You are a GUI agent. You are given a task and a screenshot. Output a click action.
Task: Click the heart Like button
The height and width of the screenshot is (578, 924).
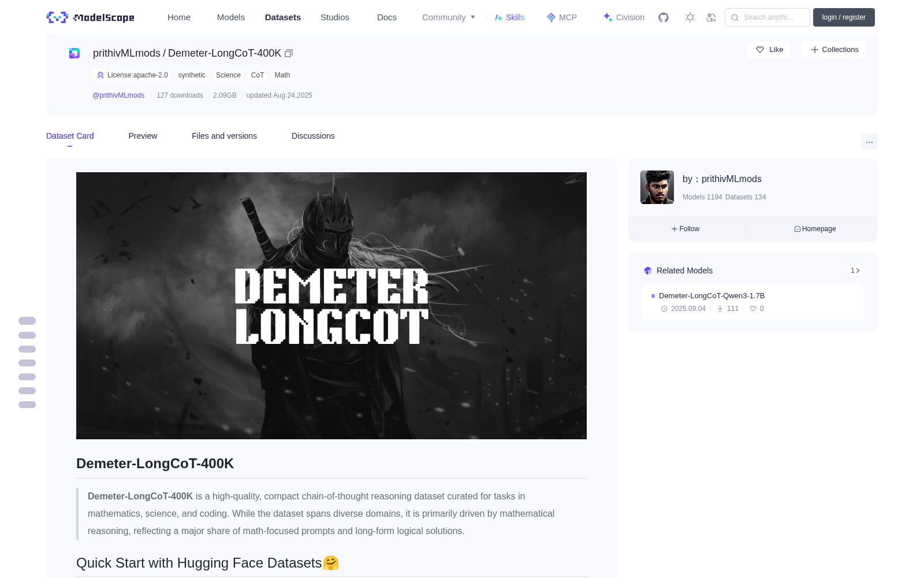coord(769,50)
